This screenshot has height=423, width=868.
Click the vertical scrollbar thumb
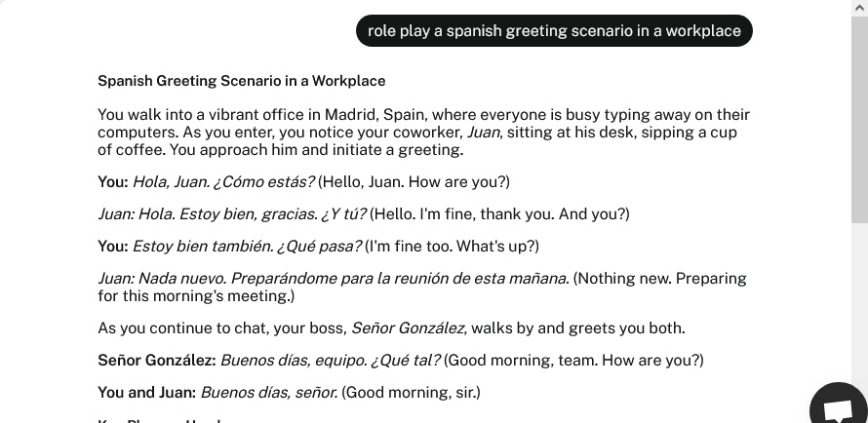click(859, 119)
